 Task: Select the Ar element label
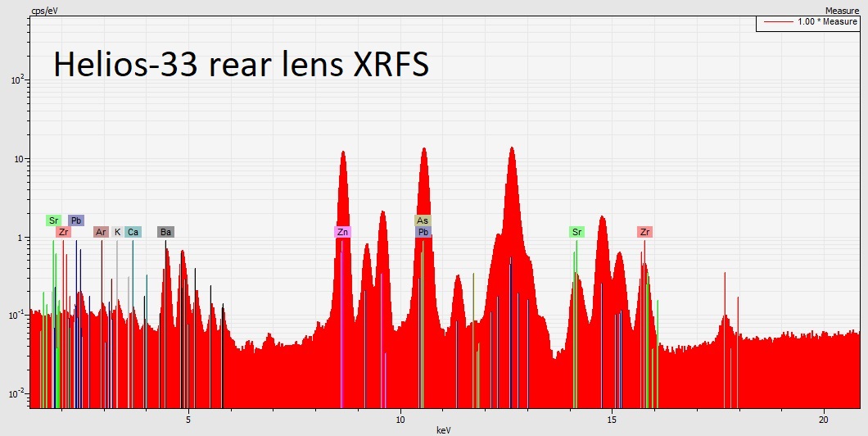[x=101, y=232]
